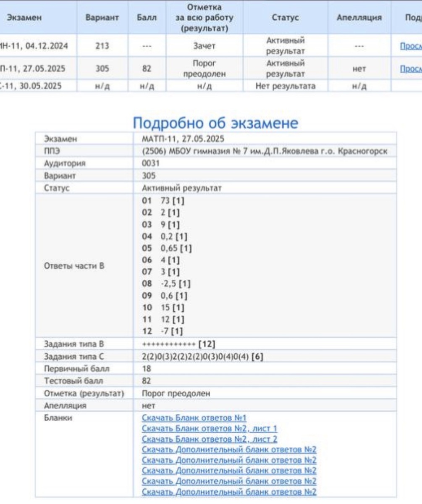
Task: Click score '82' in the top results table
Action: 147,68
